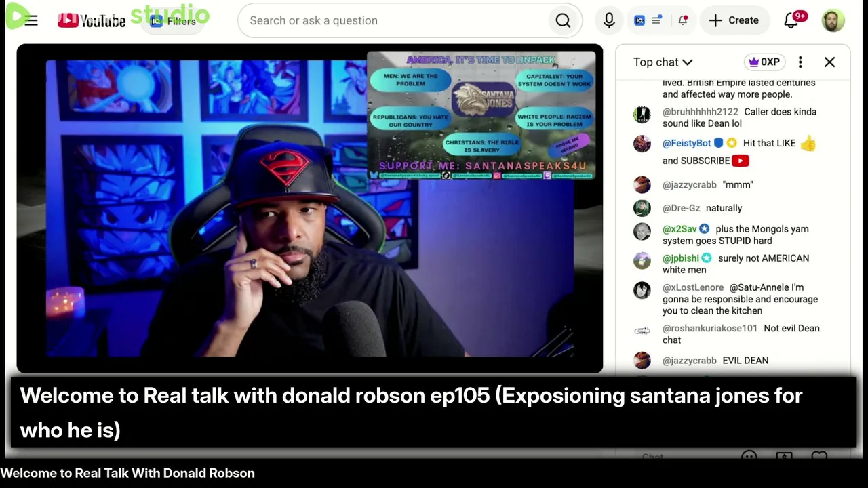Screen dimensions: 868x488
Task: Click the Create button
Action: [734, 20]
